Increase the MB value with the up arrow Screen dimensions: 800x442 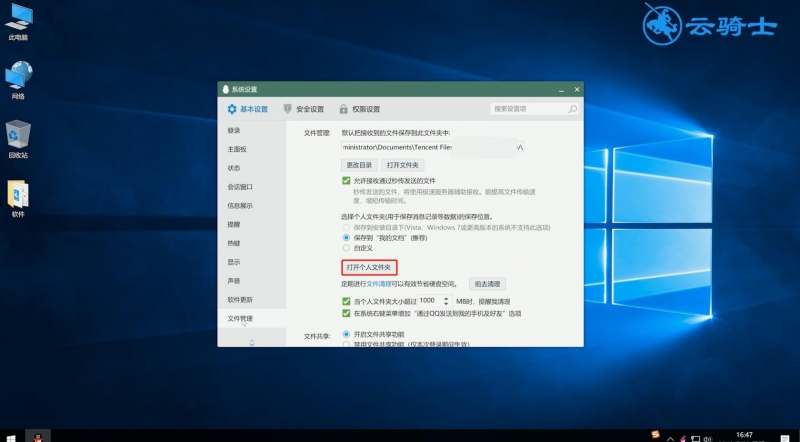pos(446,298)
